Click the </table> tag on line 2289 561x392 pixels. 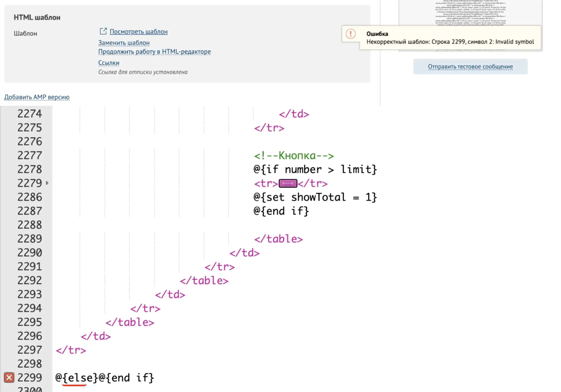279,239
